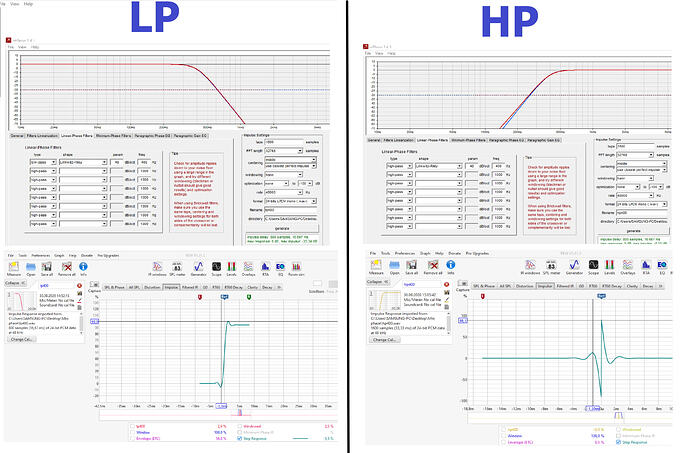
Task: Open Levels tool in LP REW window
Action: click(x=231, y=267)
